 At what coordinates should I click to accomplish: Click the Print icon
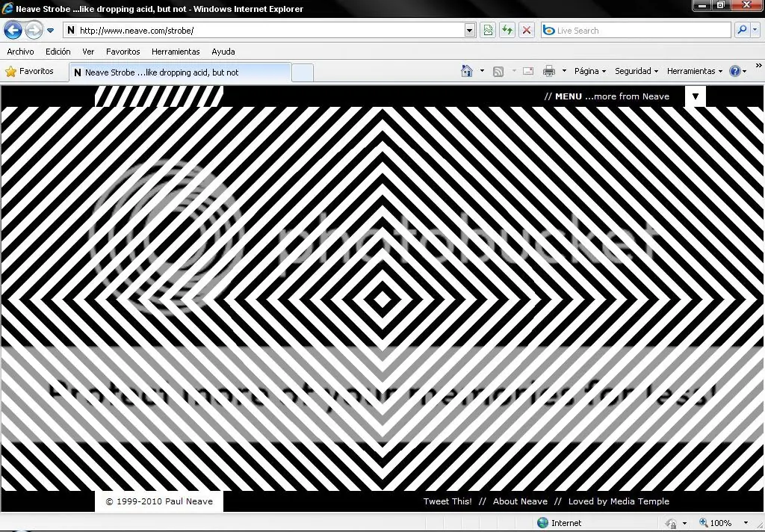coord(549,71)
